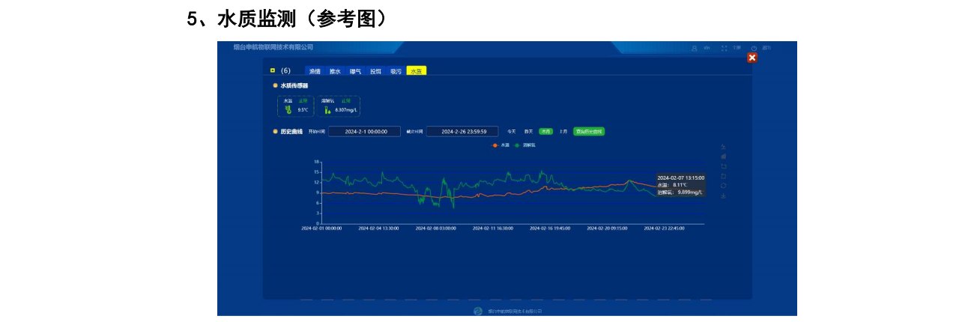The width and height of the screenshot is (980, 322).
Task: Download chart as image icon
Action: point(723,195)
